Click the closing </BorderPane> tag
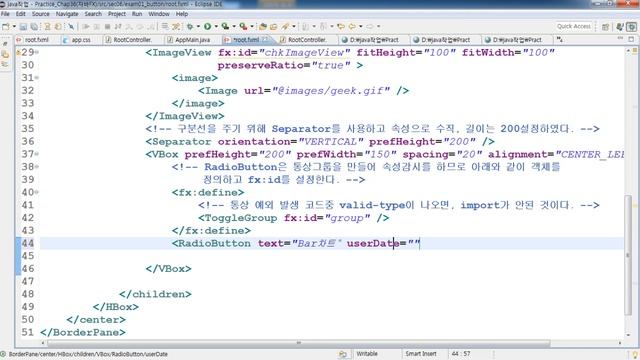The image size is (640, 360). [x=83, y=332]
